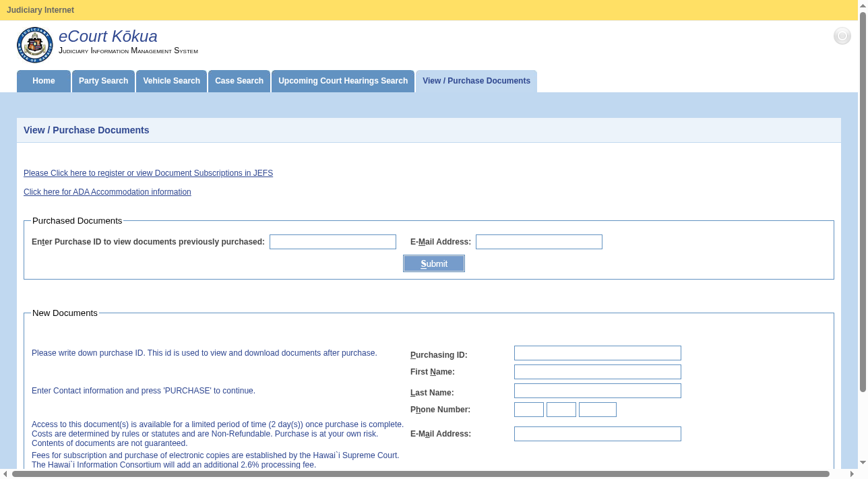Click the Last Name input field
Viewport: 868px width, 479px height.
click(x=598, y=391)
